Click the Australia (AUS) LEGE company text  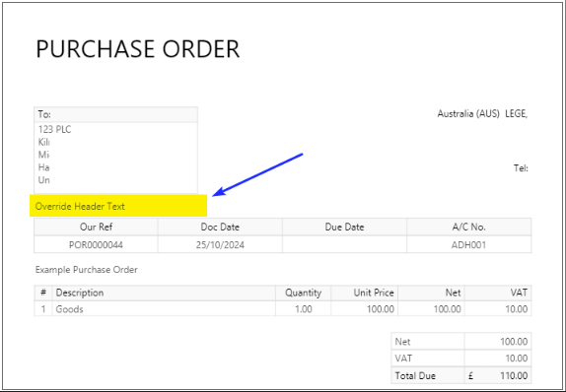[x=482, y=114]
